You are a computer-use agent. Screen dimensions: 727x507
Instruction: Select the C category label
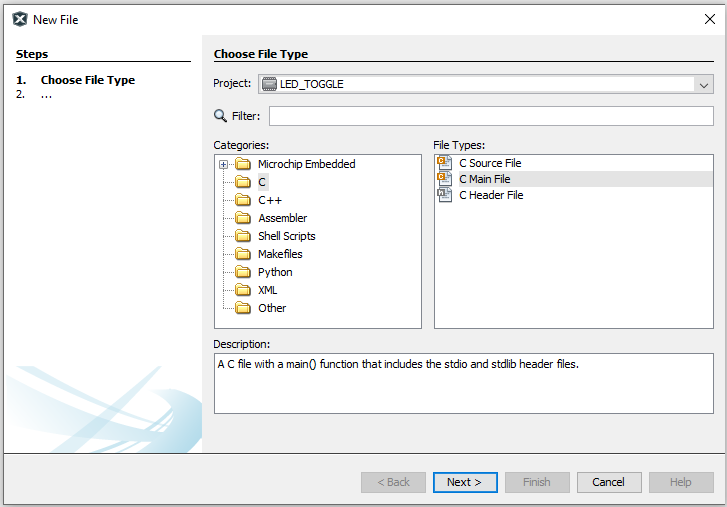tap(262, 182)
